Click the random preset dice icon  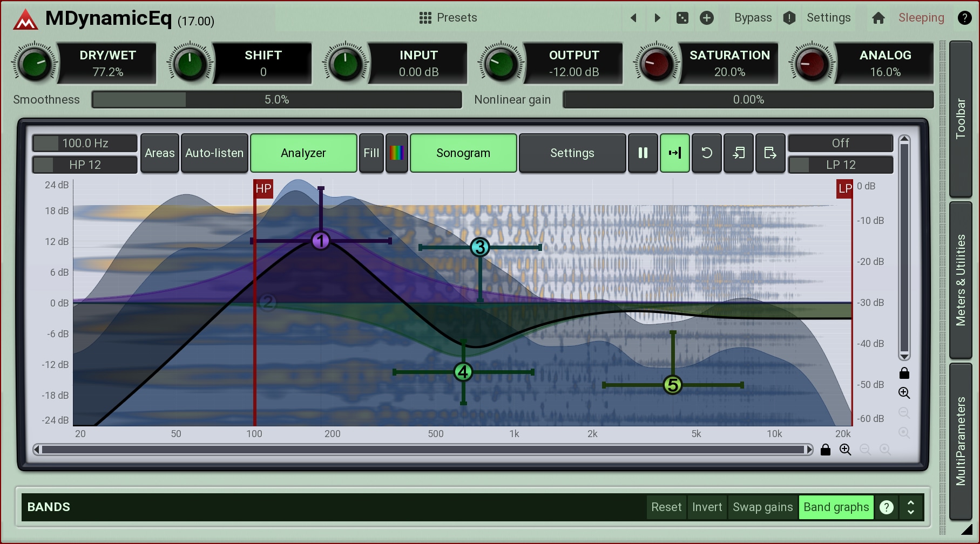(682, 18)
